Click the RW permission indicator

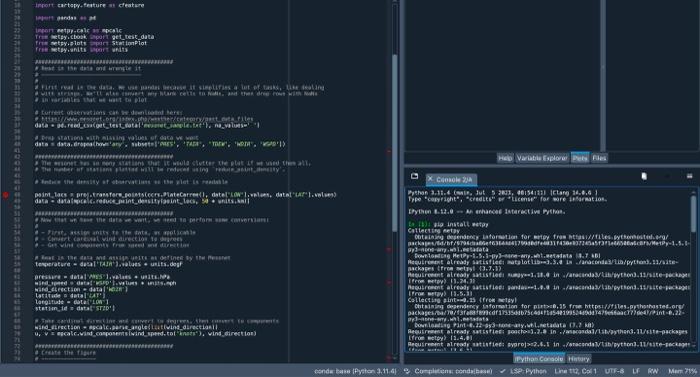tap(653, 371)
